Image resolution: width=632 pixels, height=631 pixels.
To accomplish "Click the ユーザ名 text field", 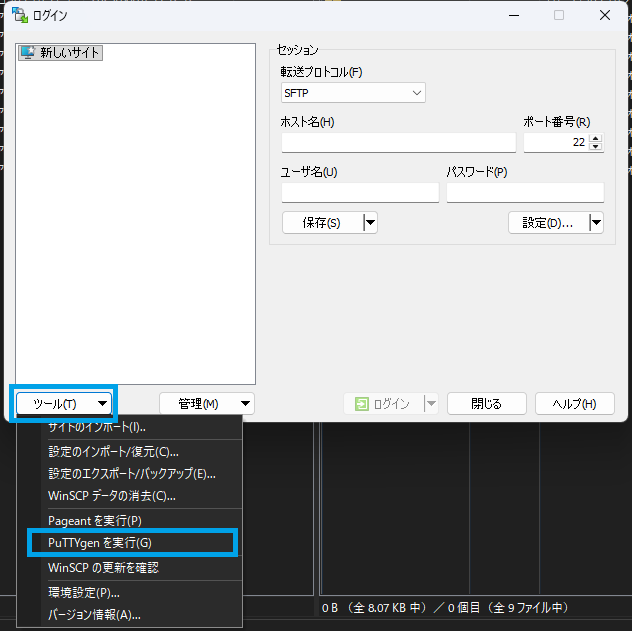I will tap(360, 192).
